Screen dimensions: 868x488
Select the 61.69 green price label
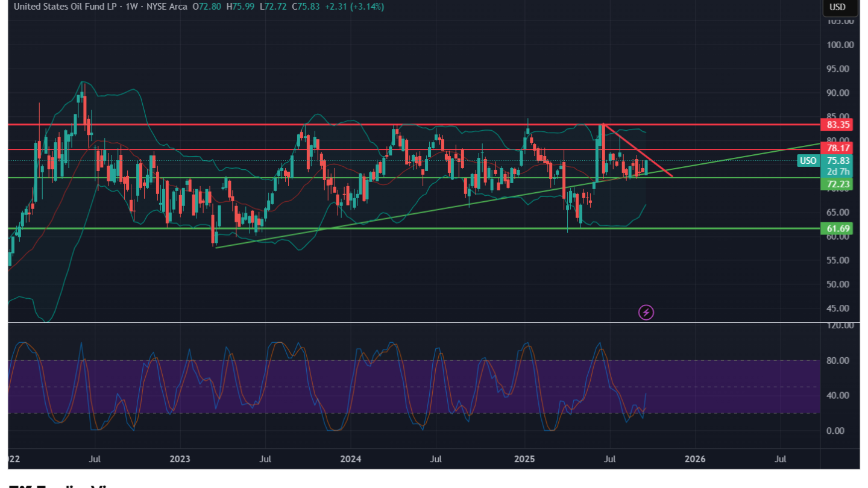[x=838, y=228]
